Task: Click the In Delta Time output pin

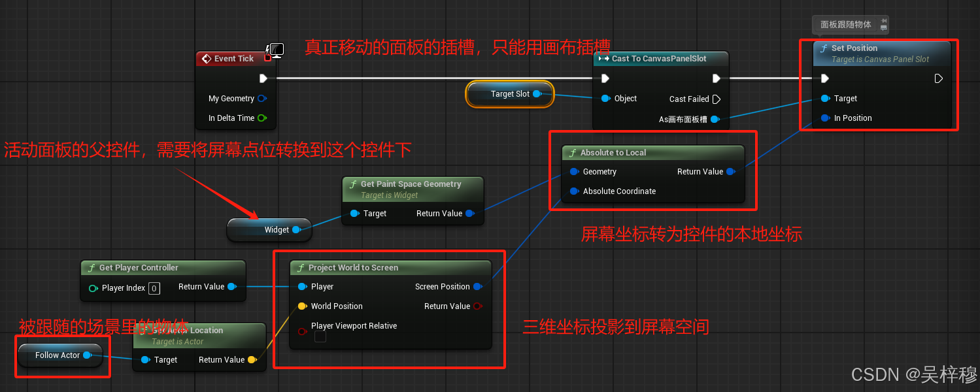Action: (262, 118)
